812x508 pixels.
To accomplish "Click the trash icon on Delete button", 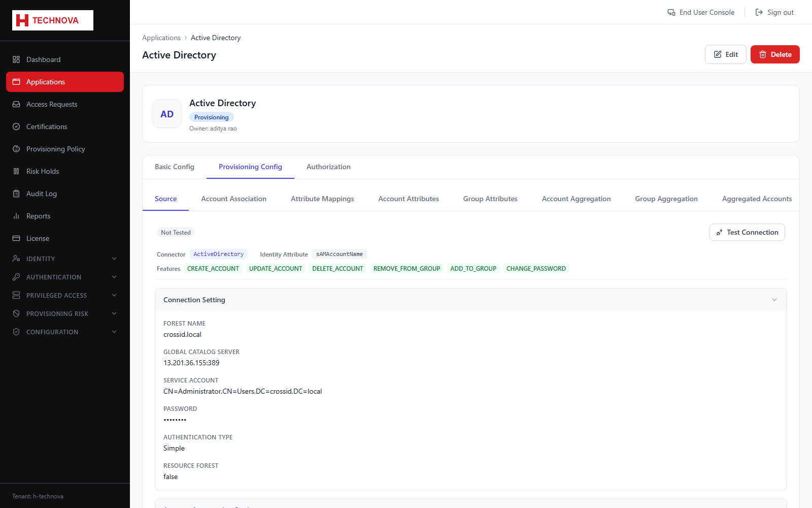I will [x=763, y=54].
